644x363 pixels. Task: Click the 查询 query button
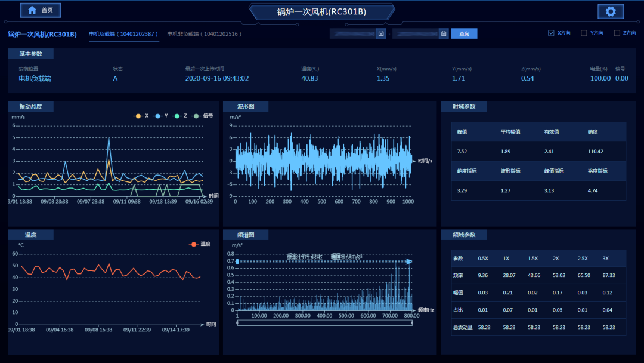point(464,33)
